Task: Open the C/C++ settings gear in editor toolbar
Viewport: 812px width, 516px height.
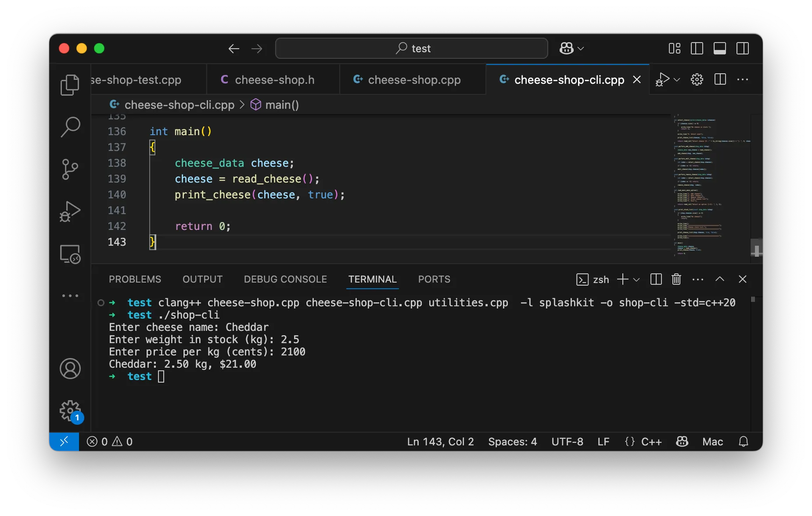Action: (697, 79)
